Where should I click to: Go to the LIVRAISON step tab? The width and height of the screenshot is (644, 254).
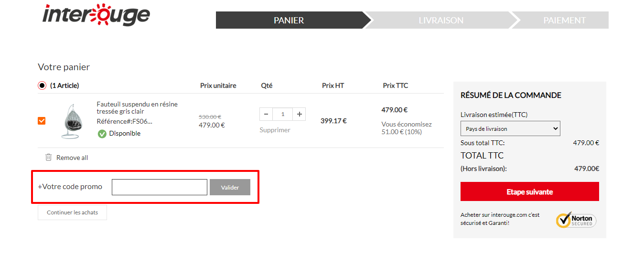click(x=441, y=21)
